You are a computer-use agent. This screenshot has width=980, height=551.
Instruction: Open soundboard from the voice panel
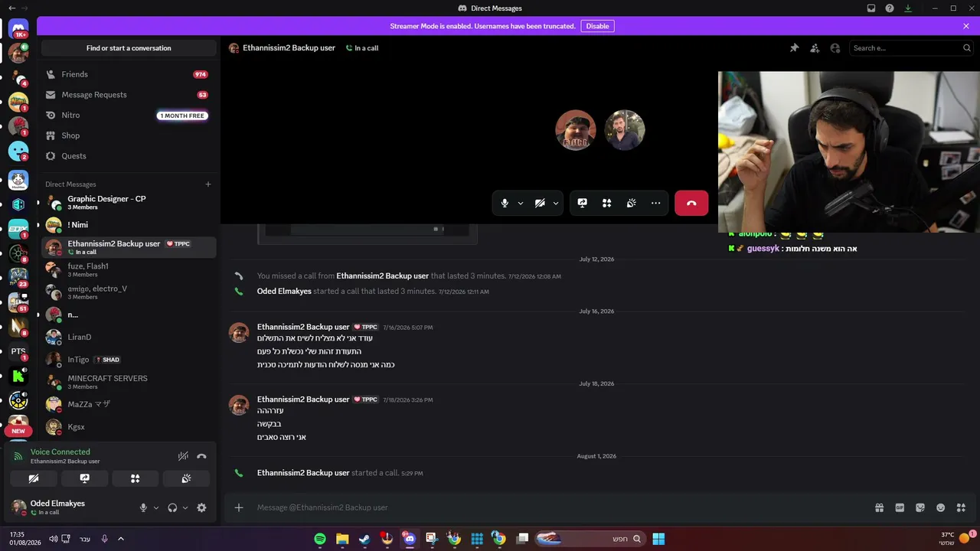tap(186, 479)
